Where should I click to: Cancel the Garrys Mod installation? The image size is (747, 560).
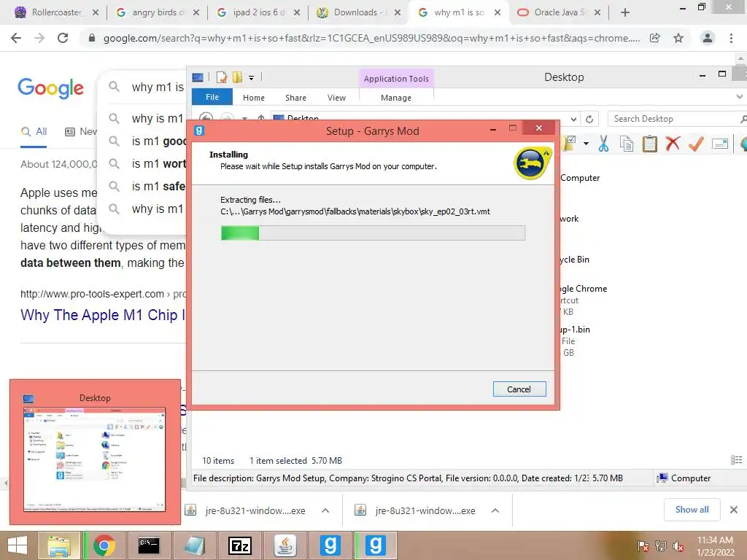coord(519,389)
